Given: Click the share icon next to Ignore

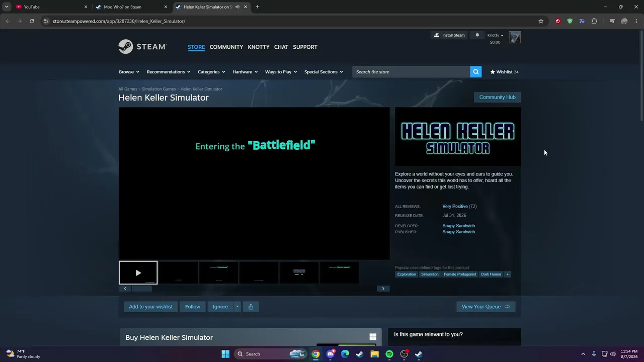Looking at the screenshot, I should pos(251,307).
